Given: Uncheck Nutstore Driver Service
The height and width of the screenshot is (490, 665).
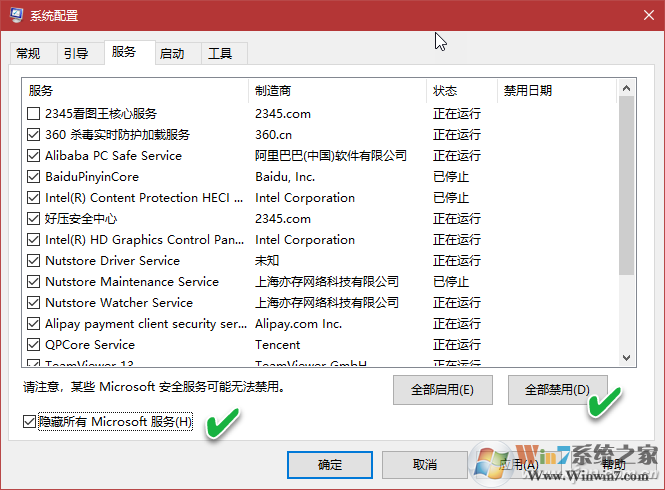Looking at the screenshot, I should coord(34,260).
